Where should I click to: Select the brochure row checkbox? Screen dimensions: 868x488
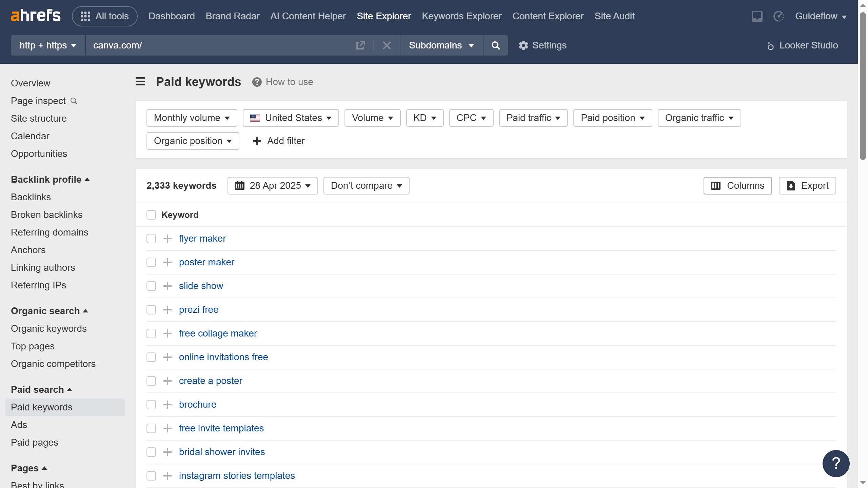tap(151, 405)
